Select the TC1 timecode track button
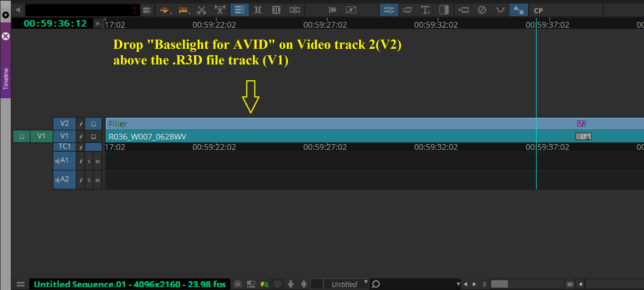The width and height of the screenshot is (644, 290). click(64, 147)
